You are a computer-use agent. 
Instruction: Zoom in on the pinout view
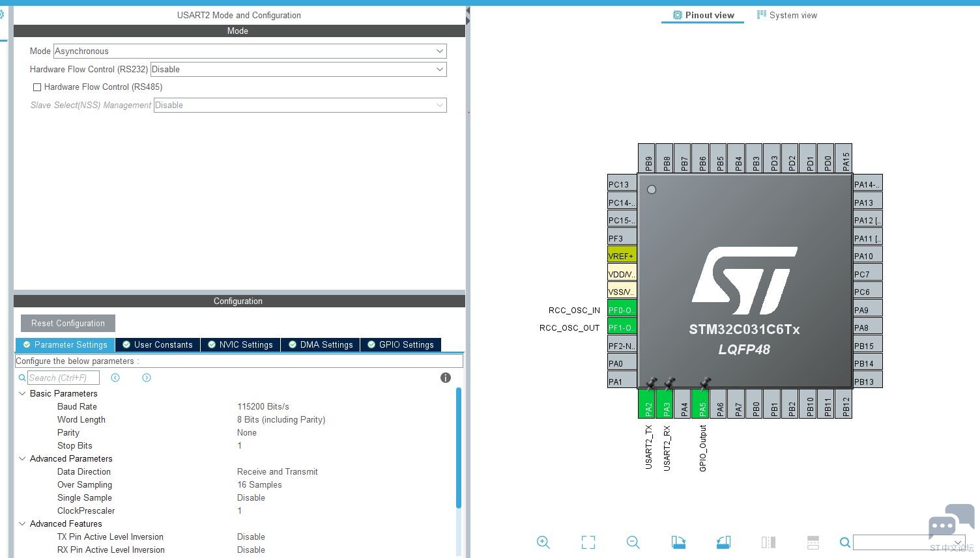click(543, 542)
